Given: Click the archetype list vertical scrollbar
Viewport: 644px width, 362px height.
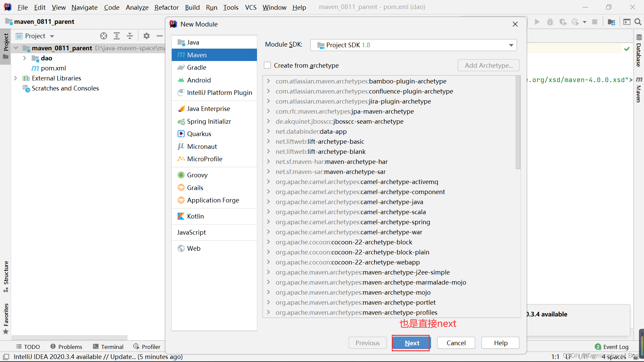Looking at the screenshot, I should point(518,123).
